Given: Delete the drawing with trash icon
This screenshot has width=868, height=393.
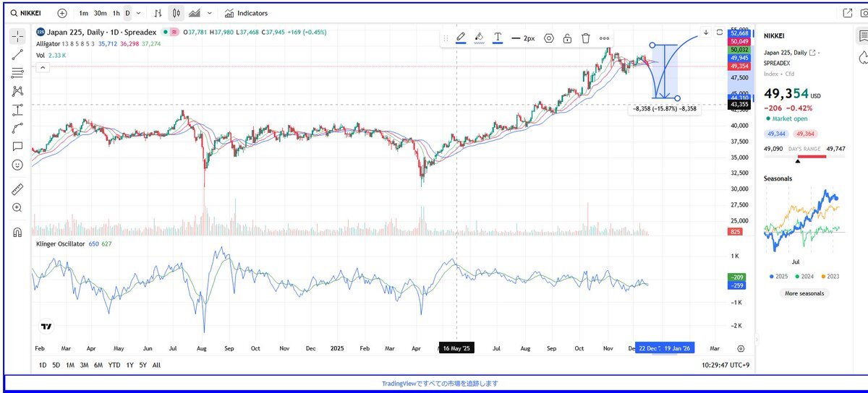Looking at the screenshot, I should [x=586, y=38].
